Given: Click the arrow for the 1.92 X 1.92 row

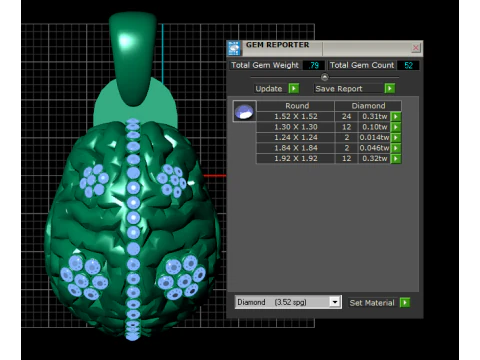Looking at the screenshot, I should point(396,159).
